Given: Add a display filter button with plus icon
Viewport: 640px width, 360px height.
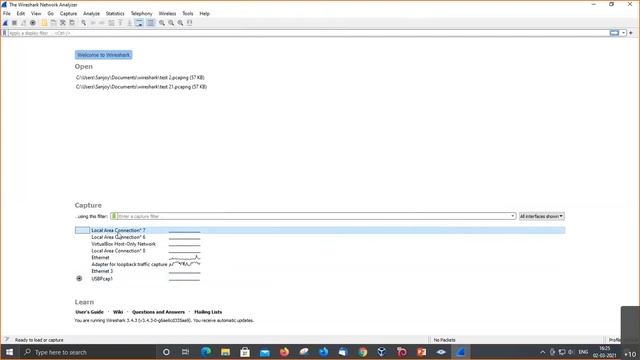Looking at the screenshot, I should coord(631,33).
